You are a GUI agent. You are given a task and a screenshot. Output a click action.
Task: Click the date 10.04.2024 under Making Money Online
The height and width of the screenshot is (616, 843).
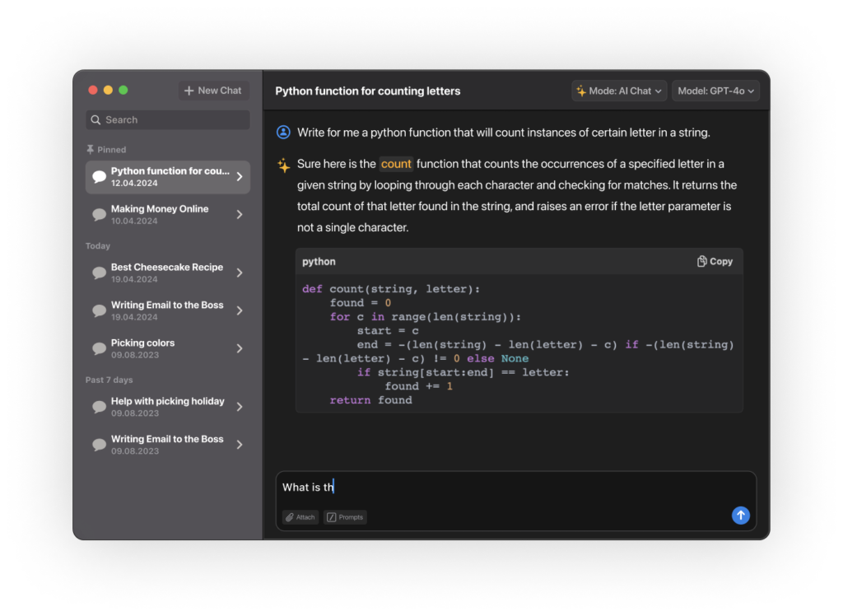tap(134, 221)
